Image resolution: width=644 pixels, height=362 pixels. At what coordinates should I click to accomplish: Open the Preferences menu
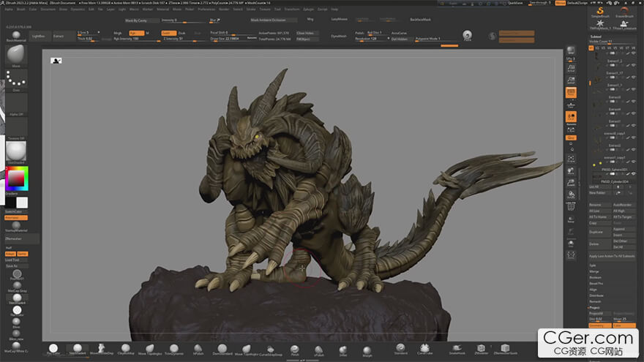[x=206, y=9]
